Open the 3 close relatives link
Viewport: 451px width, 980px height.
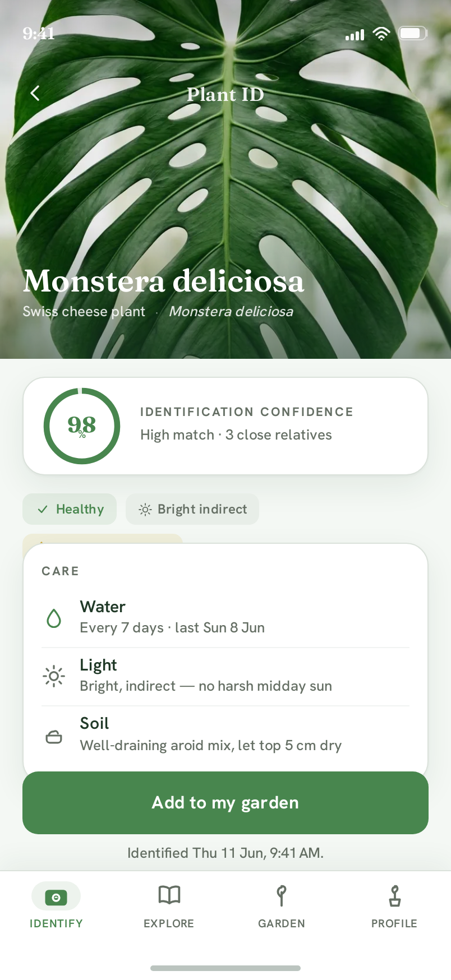pos(279,434)
